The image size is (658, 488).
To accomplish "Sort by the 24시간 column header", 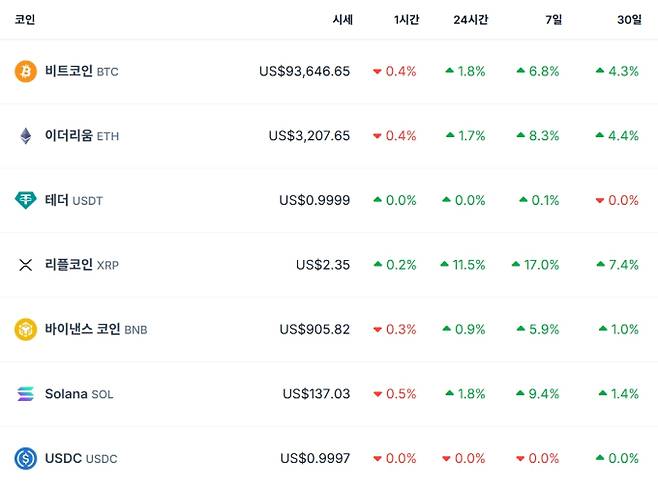I will (469, 19).
